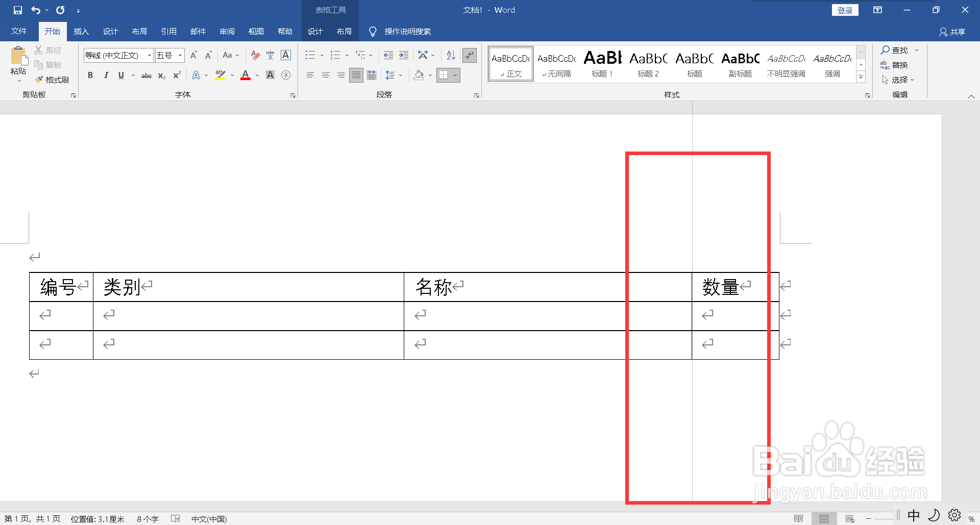Viewport: 980px width, 525px height.
Task: Apply character border icon
Action: (x=286, y=55)
